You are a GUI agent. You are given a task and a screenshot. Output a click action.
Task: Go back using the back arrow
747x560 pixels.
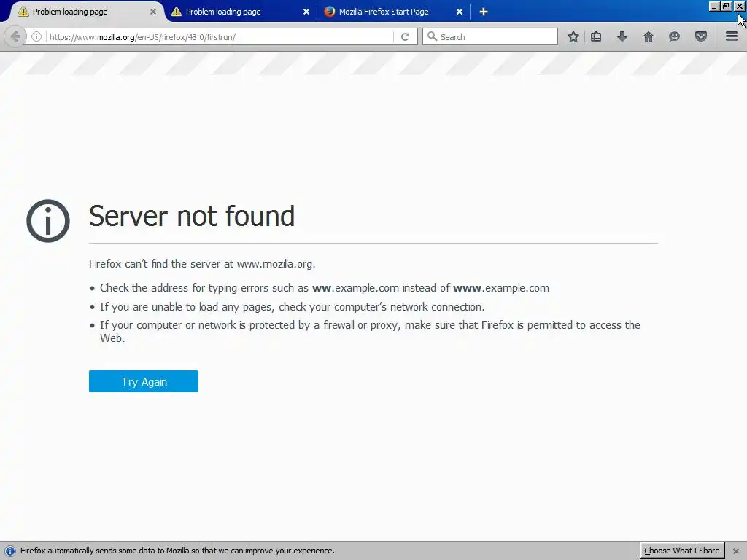click(15, 36)
